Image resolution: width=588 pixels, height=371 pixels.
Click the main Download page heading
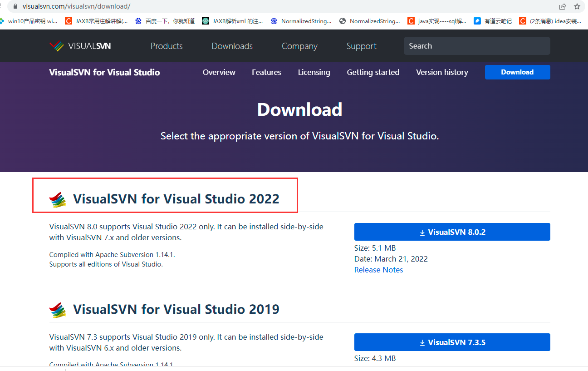[x=300, y=109]
